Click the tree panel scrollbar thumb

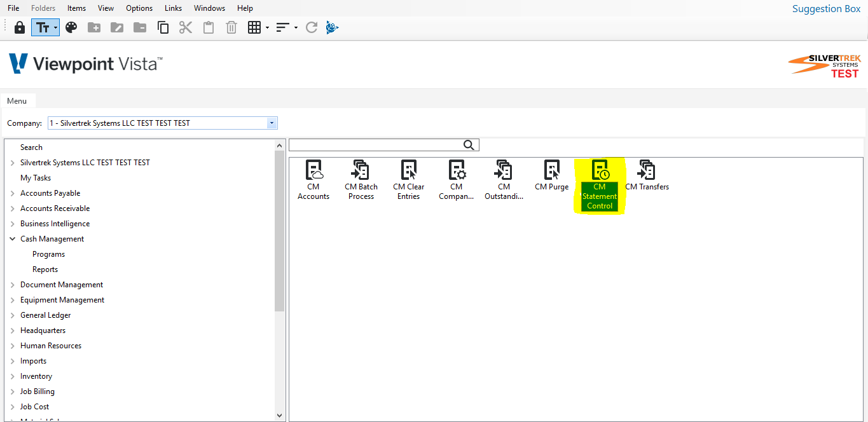point(280,231)
